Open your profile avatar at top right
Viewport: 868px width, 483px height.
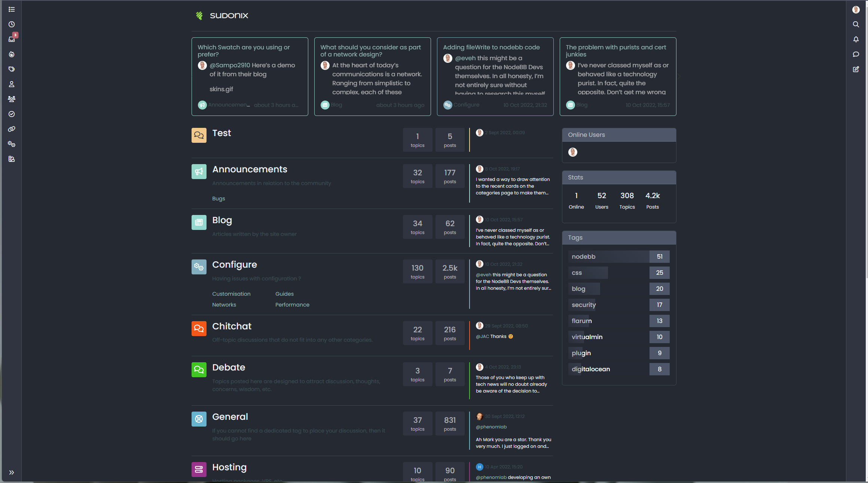(856, 9)
